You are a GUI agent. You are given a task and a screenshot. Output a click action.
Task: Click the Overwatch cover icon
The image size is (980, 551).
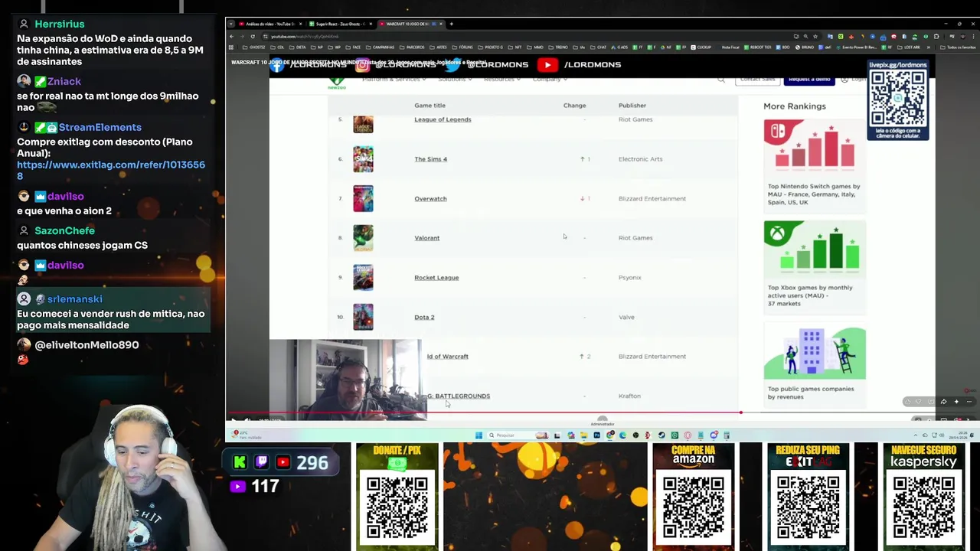click(363, 198)
